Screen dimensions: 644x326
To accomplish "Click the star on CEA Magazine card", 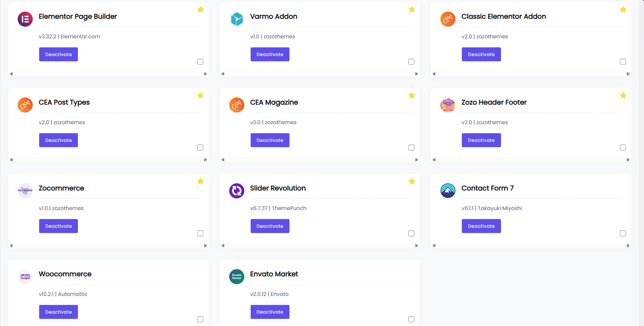I will pyautogui.click(x=412, y=96).
